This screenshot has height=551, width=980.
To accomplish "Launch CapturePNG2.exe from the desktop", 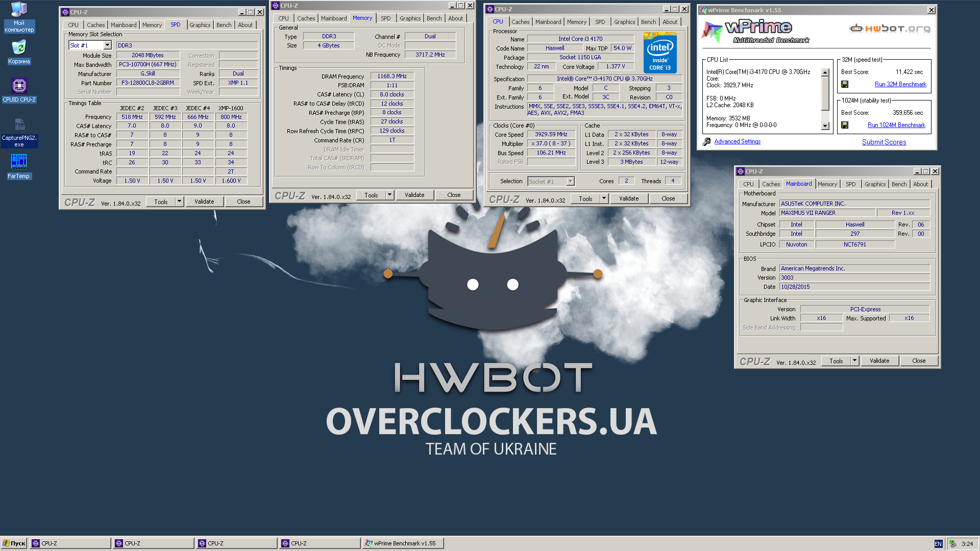I will click(x=19, y=133).
